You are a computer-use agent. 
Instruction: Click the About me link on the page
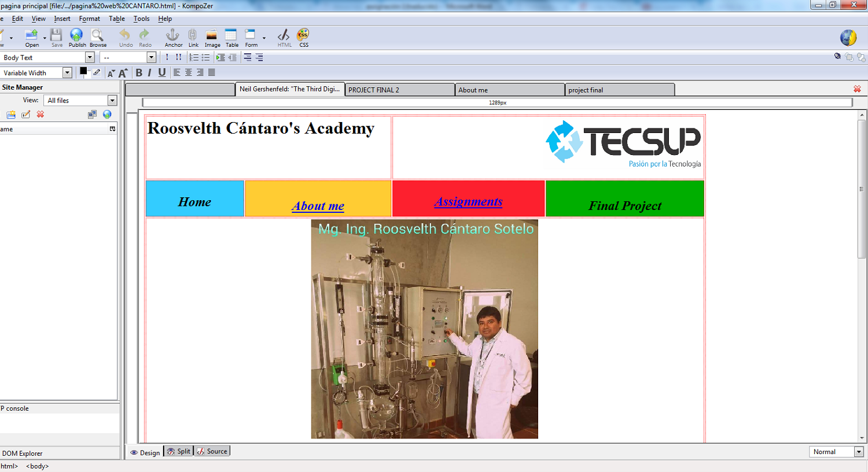pos(318,206)
